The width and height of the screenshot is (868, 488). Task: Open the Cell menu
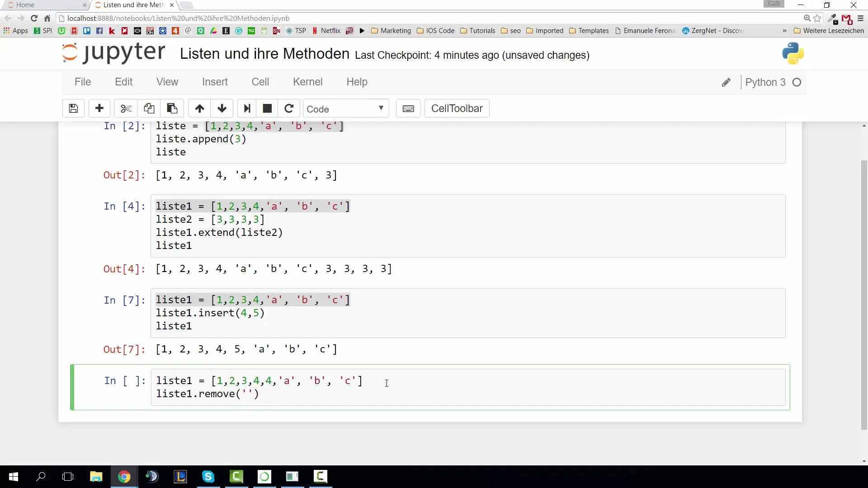point(260,82)
